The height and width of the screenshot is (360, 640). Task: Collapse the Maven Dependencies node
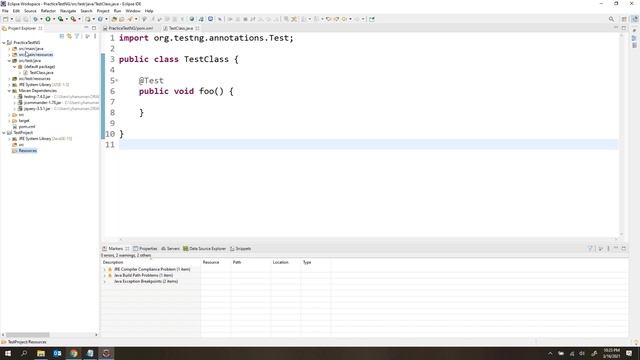pos(9,91)
